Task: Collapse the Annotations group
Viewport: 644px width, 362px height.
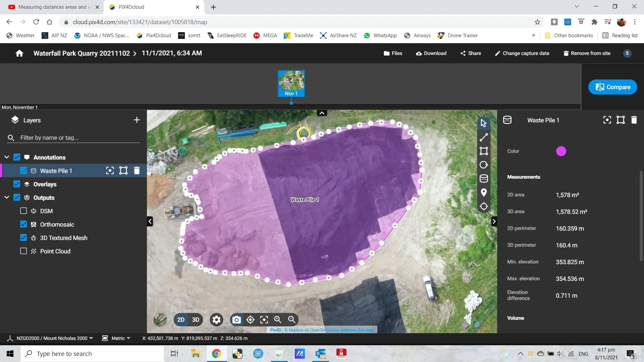Action: point(7,157)
